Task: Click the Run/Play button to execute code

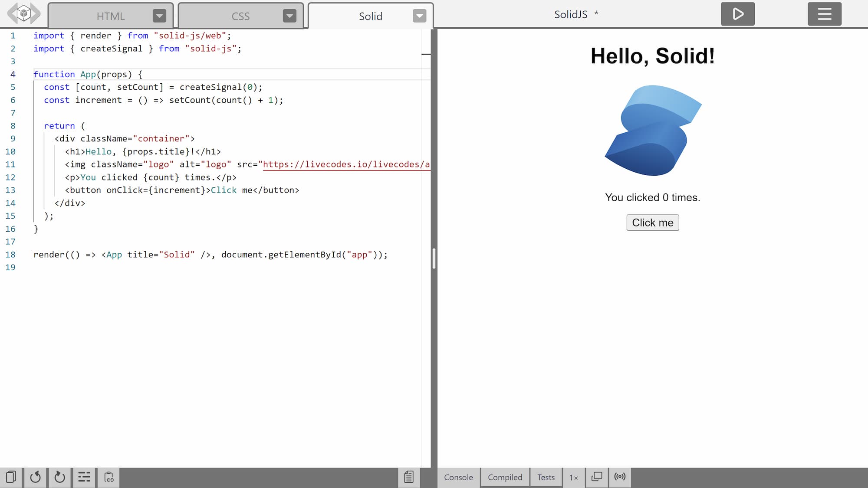Action: [738, 14]
